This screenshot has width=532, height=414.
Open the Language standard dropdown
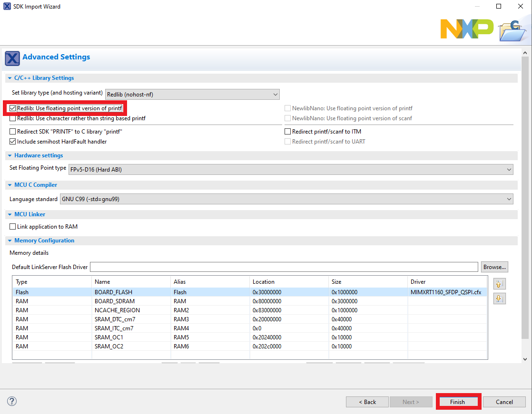tap(286, 199)
